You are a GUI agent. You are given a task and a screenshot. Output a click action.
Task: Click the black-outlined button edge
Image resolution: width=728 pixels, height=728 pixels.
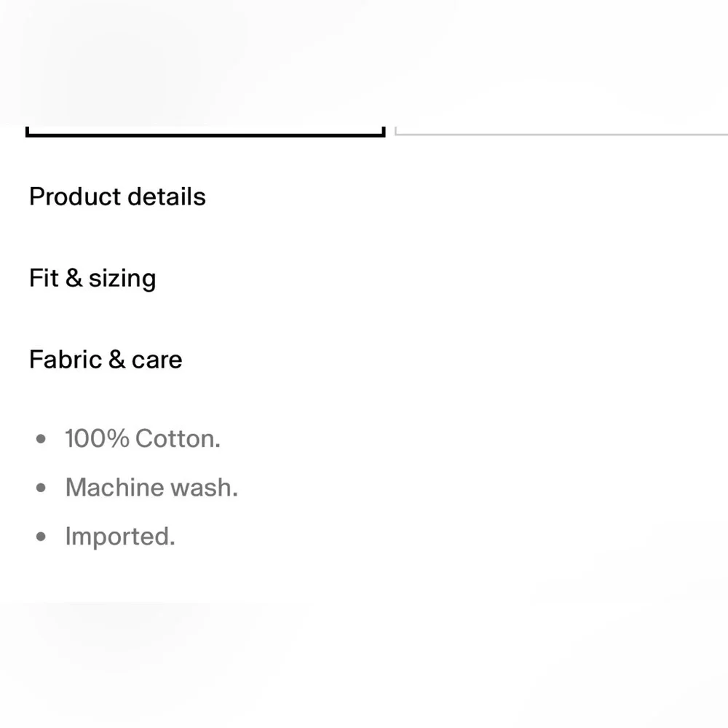(x=205, y=132)
